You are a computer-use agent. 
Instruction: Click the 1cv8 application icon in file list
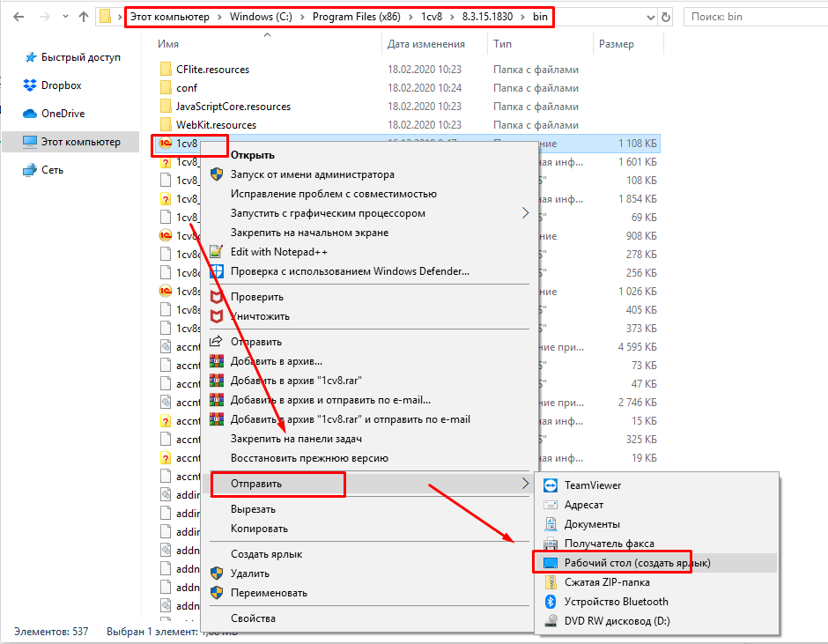[166, 144]
